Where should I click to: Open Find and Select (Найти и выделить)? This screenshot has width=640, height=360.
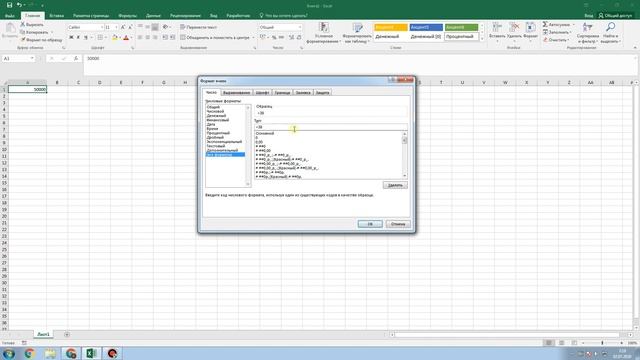pos(610,33)
